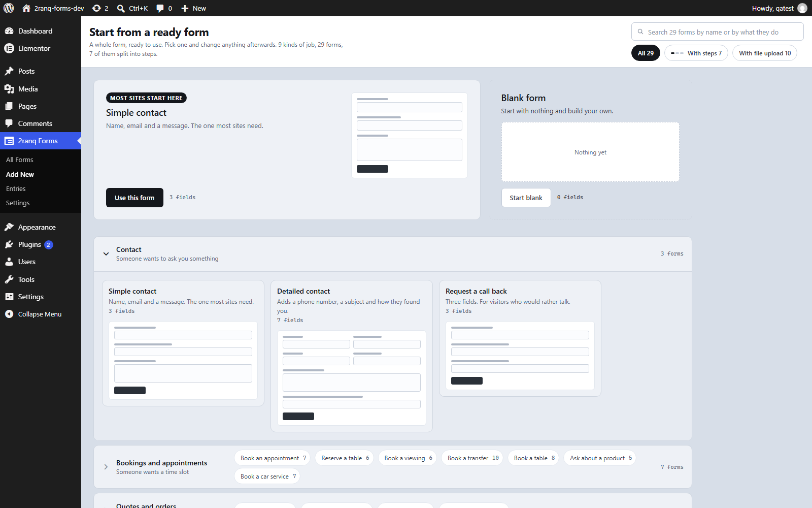Click the Media icon in sidebar
The width and height of the screenshot is (812, 508).
click(x=9, y=89)
